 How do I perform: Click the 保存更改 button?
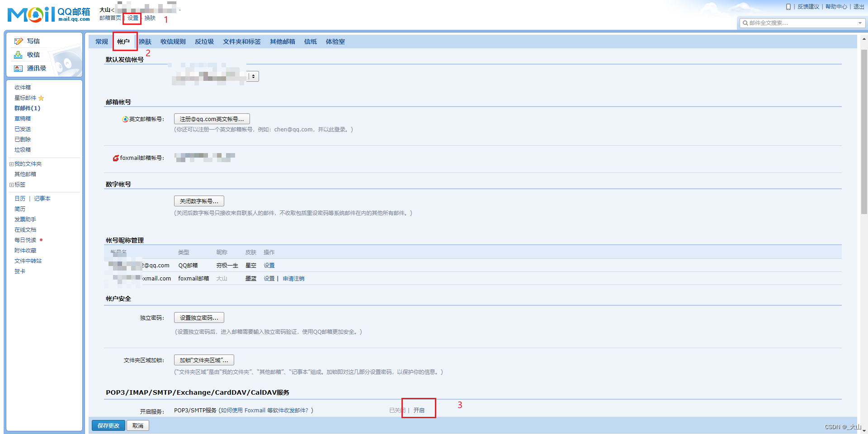pyautogui.click(x=108, y=425)
